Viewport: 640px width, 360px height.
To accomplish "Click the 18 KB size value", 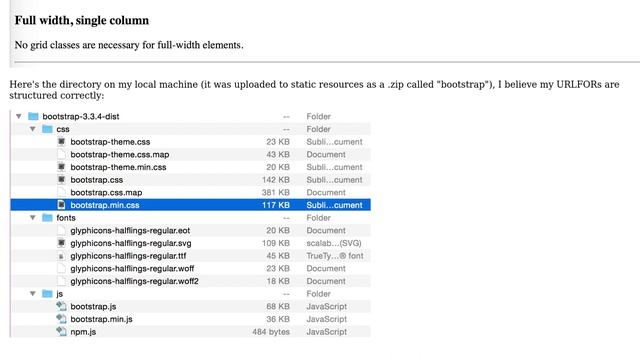I will click(x=278, y=281).
